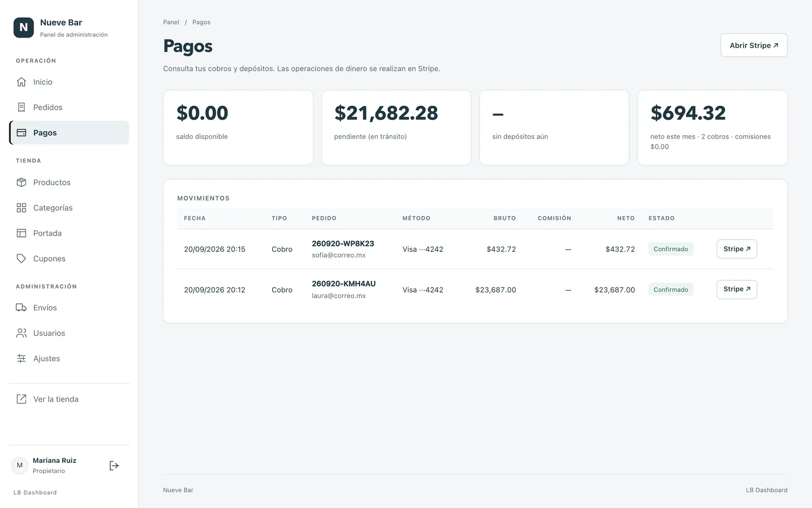The image size is (812, 508).
Task: Click the Inicio home icon
Action: click(x=21, y=82)
